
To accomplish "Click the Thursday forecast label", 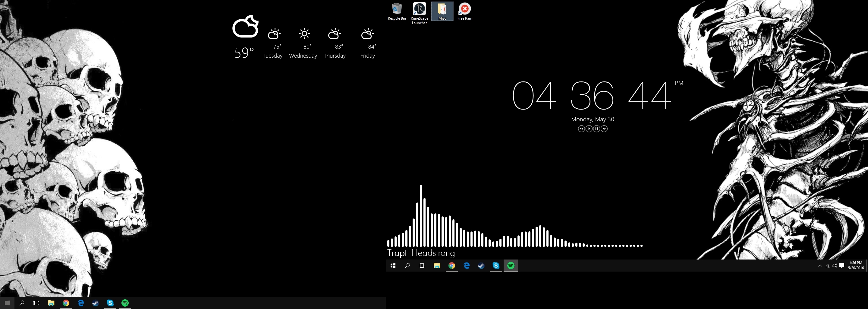I will (335, 56).
